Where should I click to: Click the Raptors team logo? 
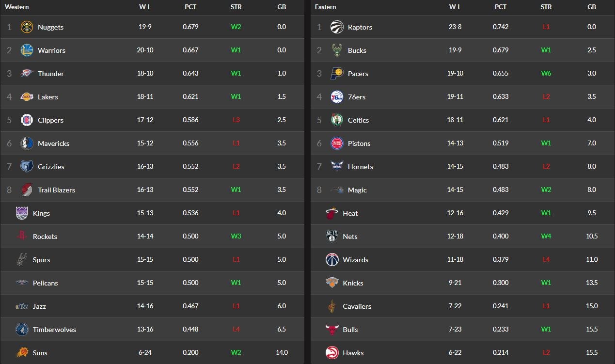click(x=337, y=27)
